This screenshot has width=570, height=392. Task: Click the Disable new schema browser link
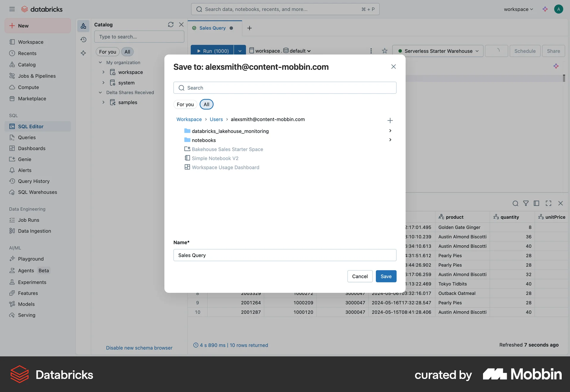(x=139, y=347)
